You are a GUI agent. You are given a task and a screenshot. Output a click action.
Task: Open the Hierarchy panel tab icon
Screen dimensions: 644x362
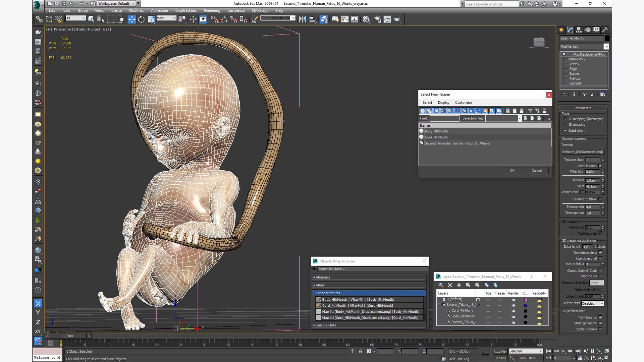[579, 29]
